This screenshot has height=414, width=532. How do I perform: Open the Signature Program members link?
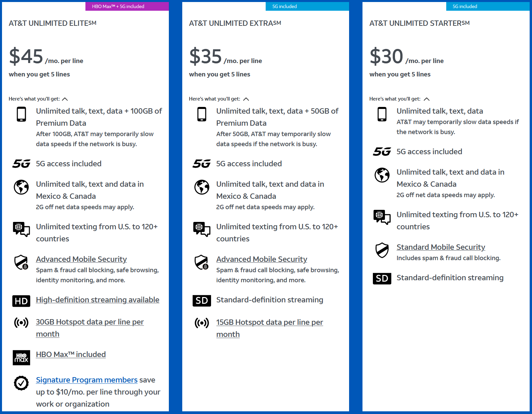click(x=87, y=380)
